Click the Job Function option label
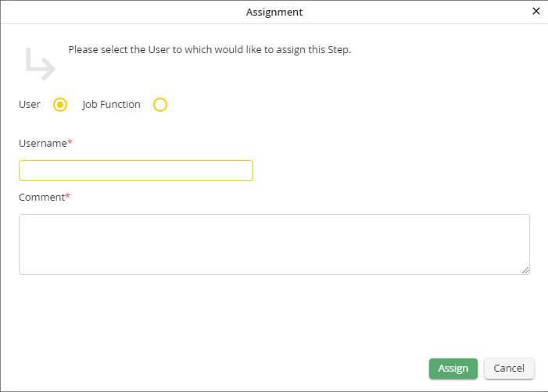The width and height of the screenshot is (548, 392). coord(111,105)
